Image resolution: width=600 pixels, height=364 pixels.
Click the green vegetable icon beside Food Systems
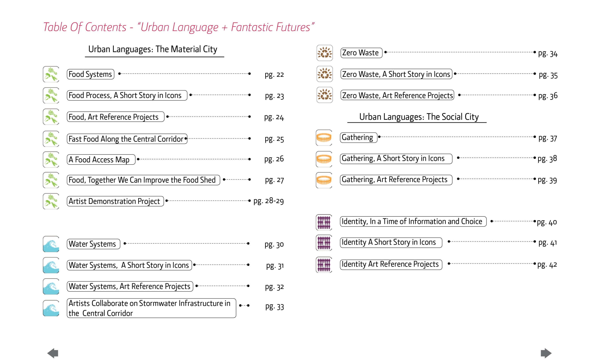click(51, 74)
